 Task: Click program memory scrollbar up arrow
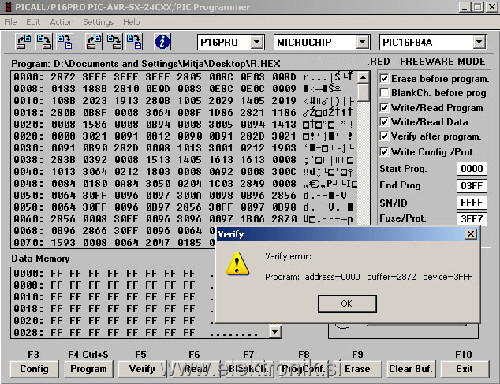pyautogui.click(x=363, y=77)
